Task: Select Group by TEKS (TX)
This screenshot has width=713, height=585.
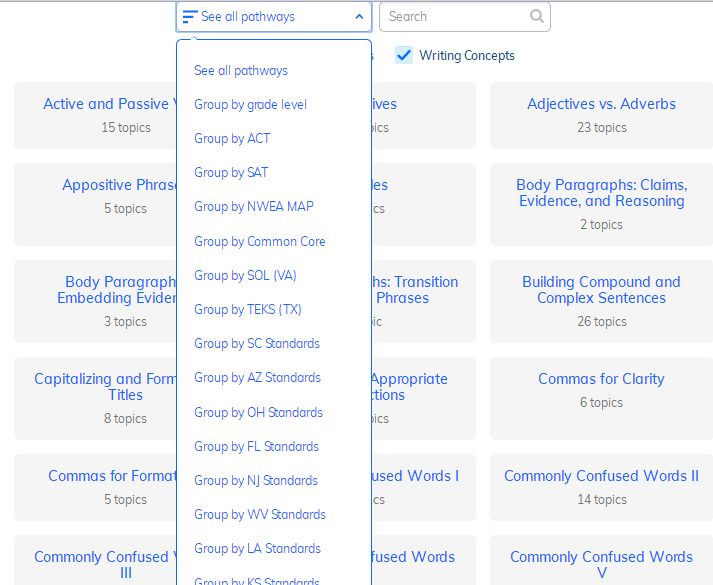Action: point(248,310)
